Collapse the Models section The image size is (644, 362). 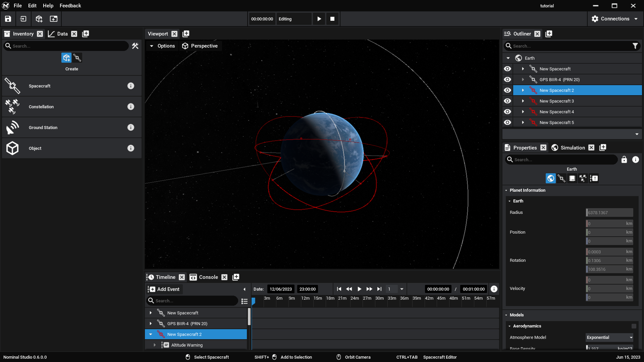pos(506,315)
